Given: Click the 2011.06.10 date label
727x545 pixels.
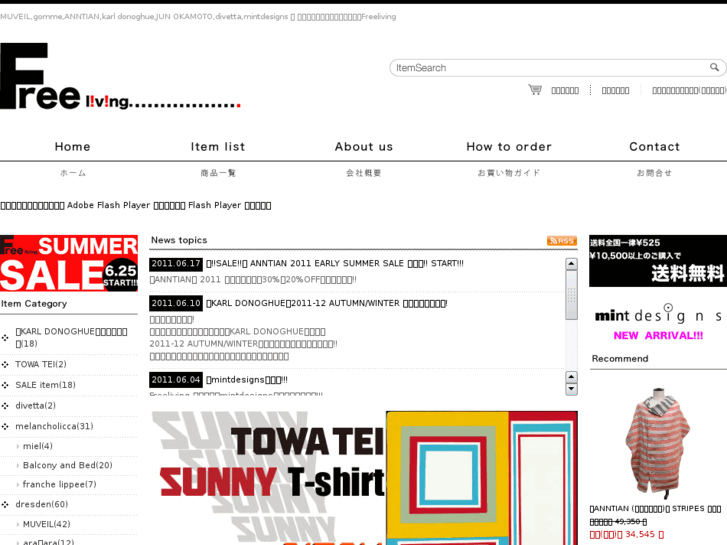Looking at the screenshot, I should (x=176, y=303).
